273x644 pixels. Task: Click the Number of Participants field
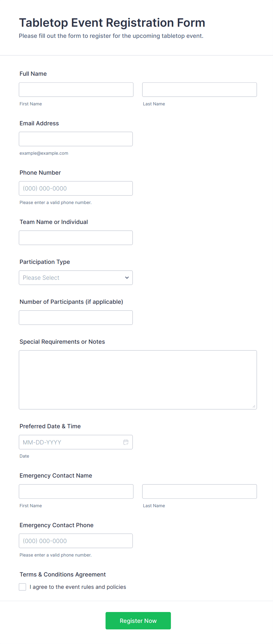point(75,318)
